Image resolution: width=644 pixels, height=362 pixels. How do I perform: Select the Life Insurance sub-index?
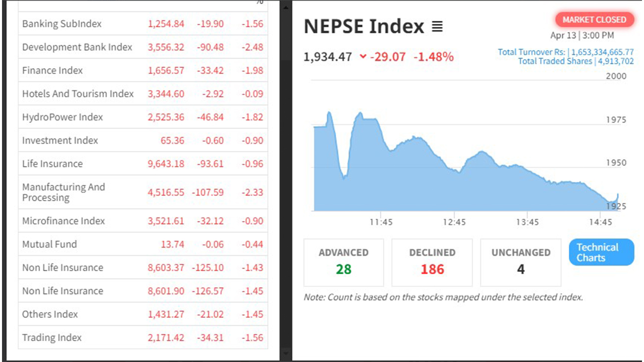53,164
